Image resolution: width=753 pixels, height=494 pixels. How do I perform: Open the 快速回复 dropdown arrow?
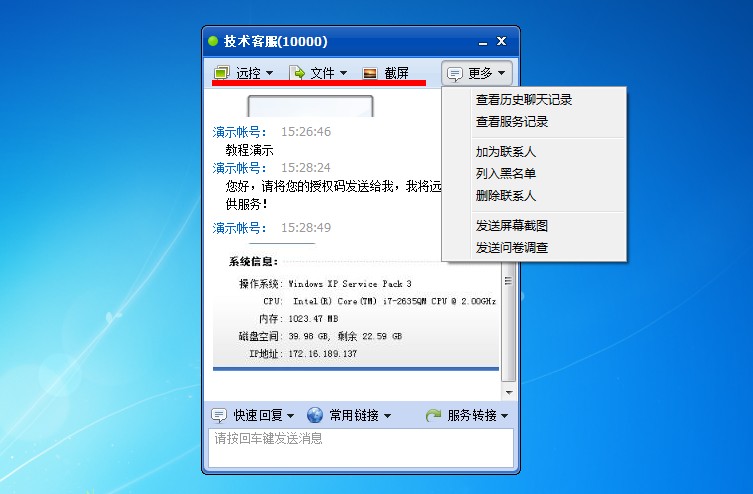(291, 416)
